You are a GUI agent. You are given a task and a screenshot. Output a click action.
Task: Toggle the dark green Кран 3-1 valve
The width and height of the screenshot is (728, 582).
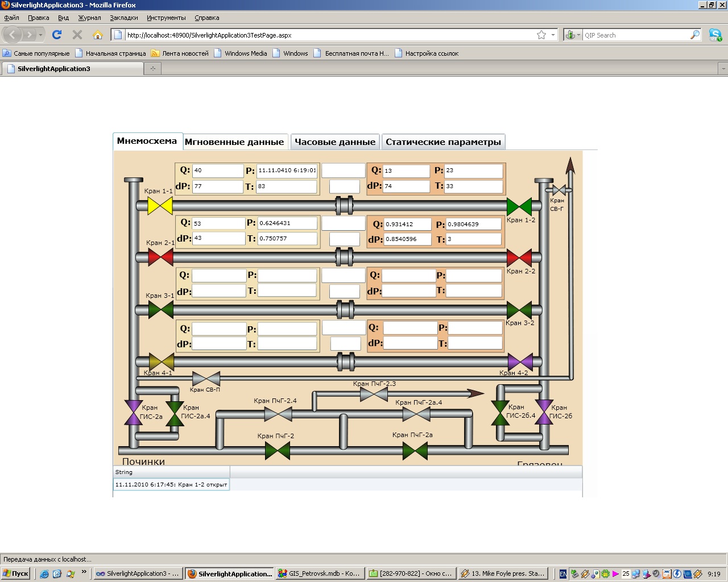tap(160, 310)
